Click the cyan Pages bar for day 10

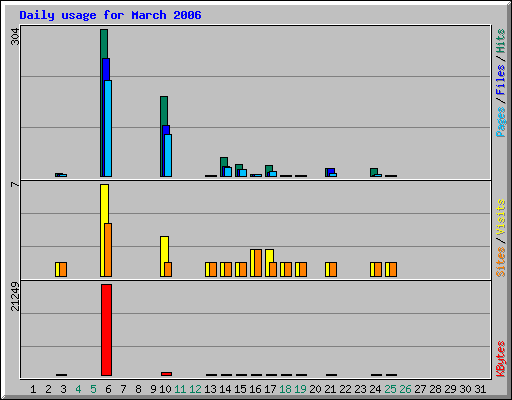[x=168, y=155]
